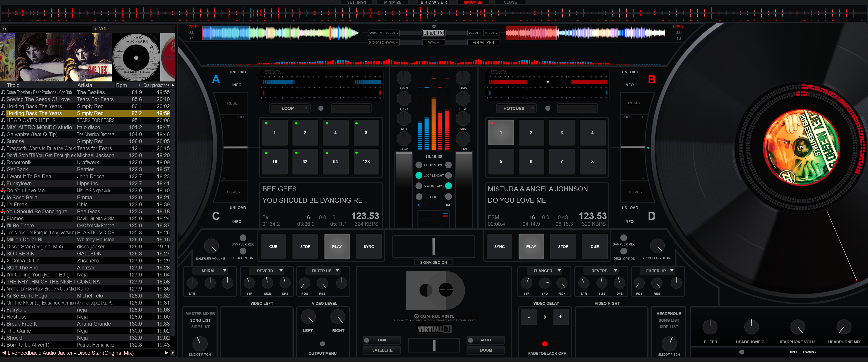
Task: Select the EQUALIZER view tab
Action: 483,43
